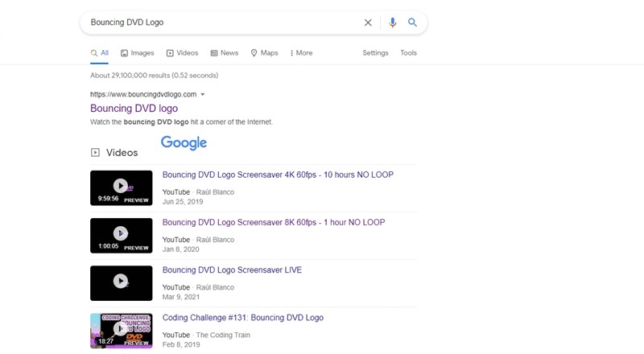Image resolution: width=644 pixels, height=354 pixels.
Task: Open the Coding Challenge #131 title link
Action: click(242, 318)
